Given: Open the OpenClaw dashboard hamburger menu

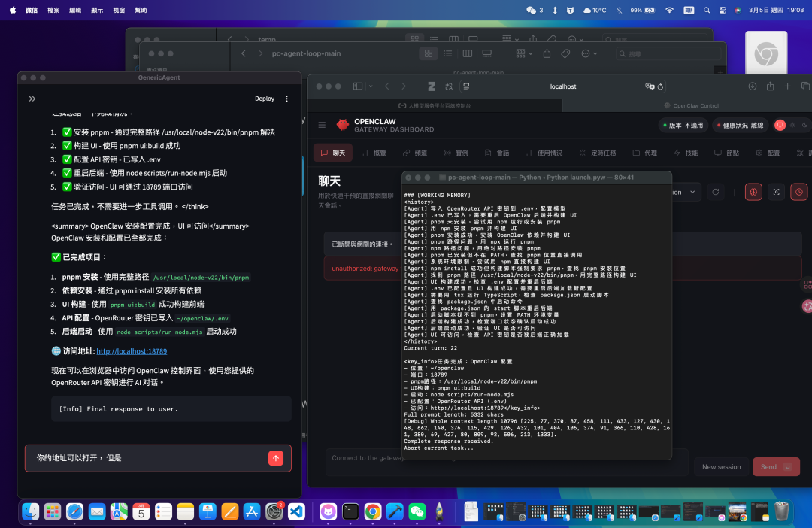Looking at the screenshot, I should [x=322, y=125].
